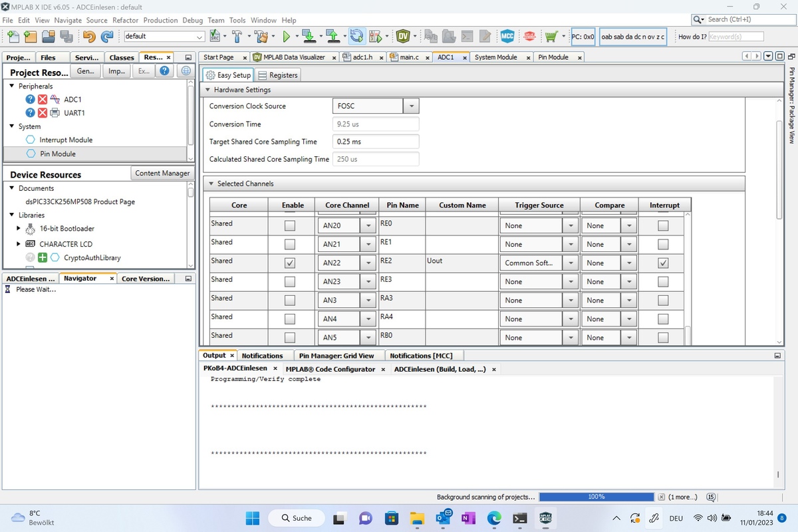Click the Content Manager button
Screen dimensions: 798x532
pos(162,173)
